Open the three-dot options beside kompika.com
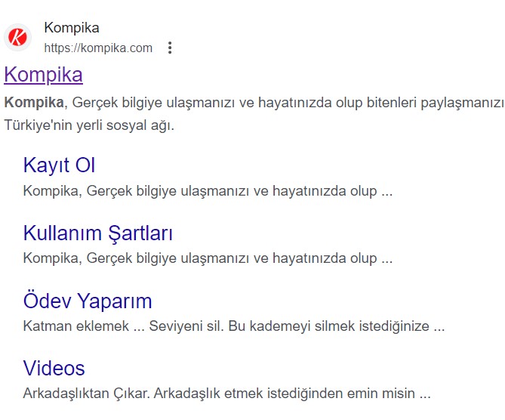505x420 pixels. (170, 48)
